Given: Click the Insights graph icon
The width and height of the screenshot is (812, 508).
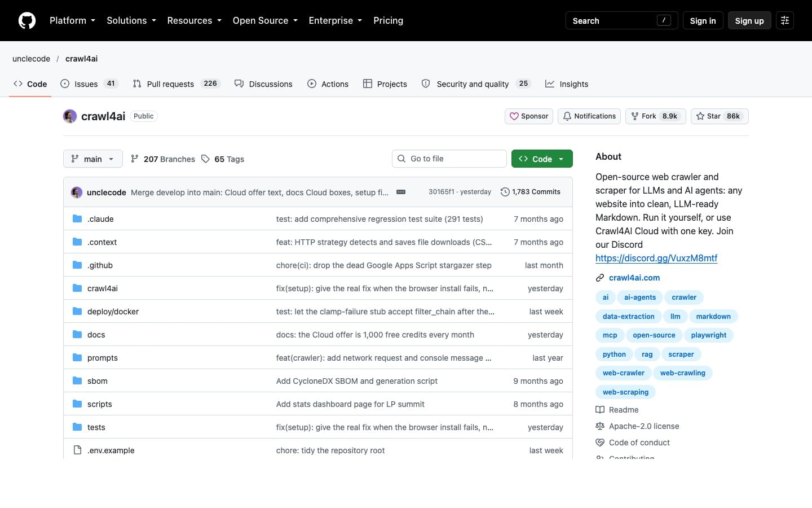Looking at the screenshot, I should pos(550,84).
